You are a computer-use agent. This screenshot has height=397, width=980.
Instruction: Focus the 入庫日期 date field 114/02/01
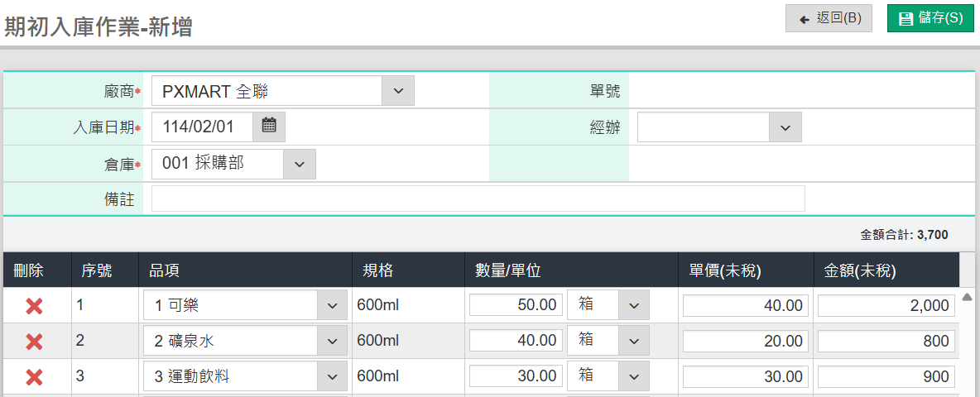[x=203, y=127]
